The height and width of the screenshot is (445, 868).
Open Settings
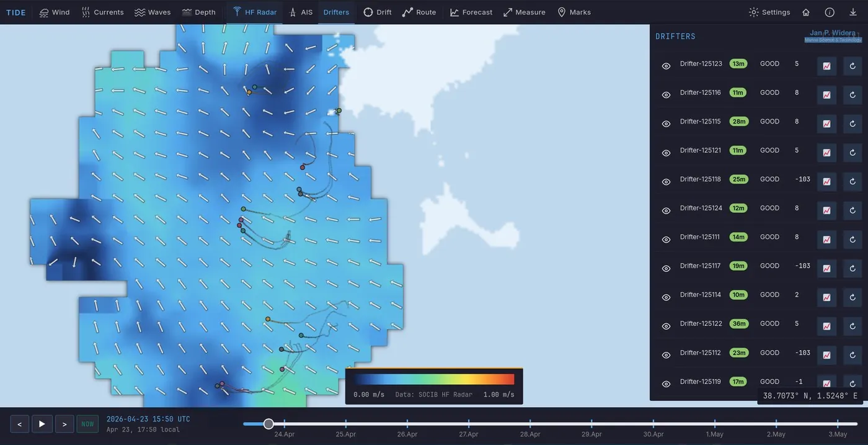[769, 12]
